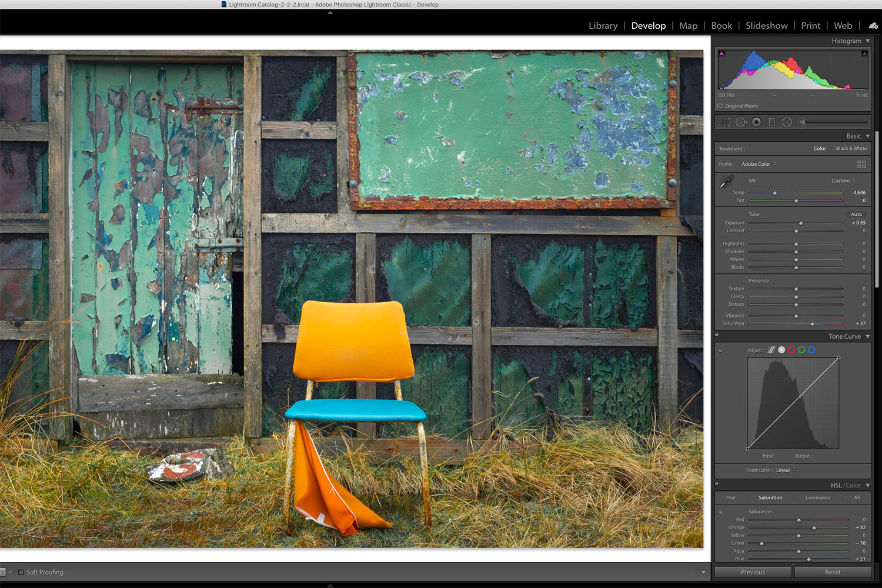Switch to the Library module
This screenshot has width=882, height=588.
coord(603,26)
